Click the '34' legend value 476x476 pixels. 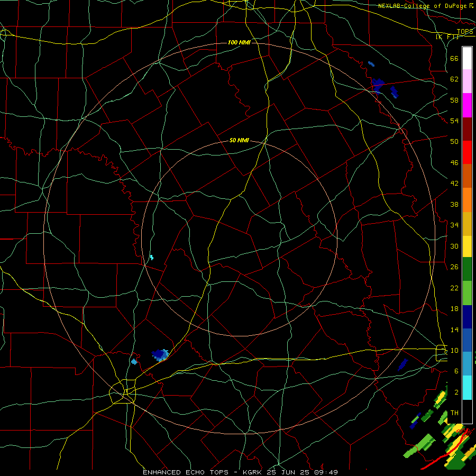[454, 225]
